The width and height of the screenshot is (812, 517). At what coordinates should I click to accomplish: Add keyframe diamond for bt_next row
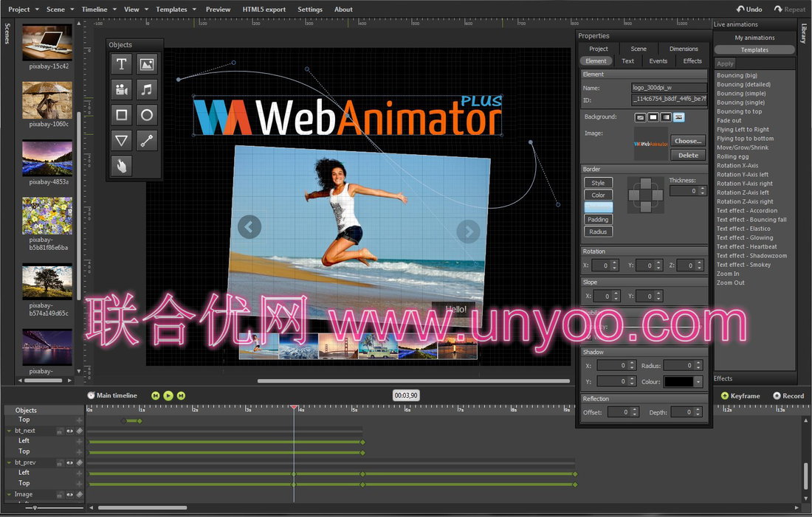(79, 431)
